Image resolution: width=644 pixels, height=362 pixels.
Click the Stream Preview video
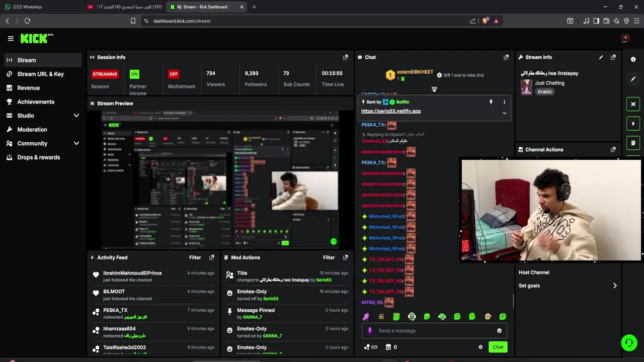(220, 180)
